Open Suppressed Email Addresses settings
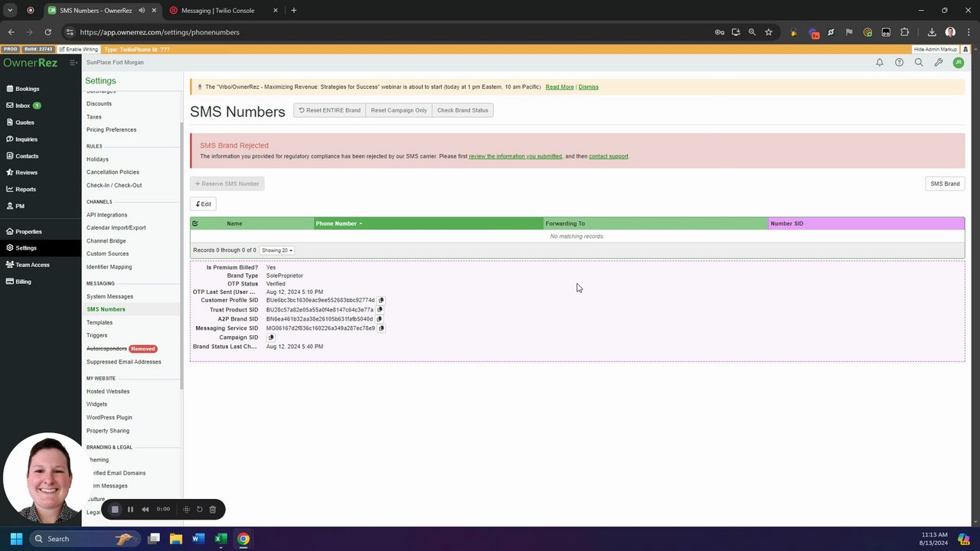980x551 pixels. (124, 362)
